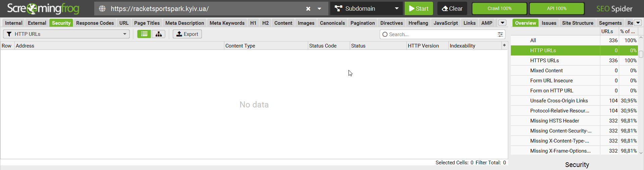Open the JavaScript tab
The height and width of the screenshot is (170, 644).
[445, 23]
